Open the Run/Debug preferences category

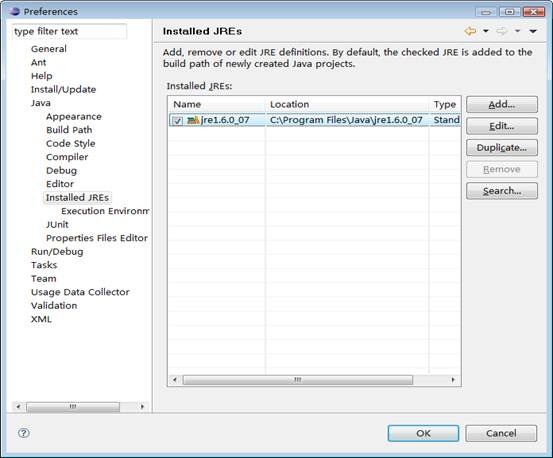coord(57,252)
